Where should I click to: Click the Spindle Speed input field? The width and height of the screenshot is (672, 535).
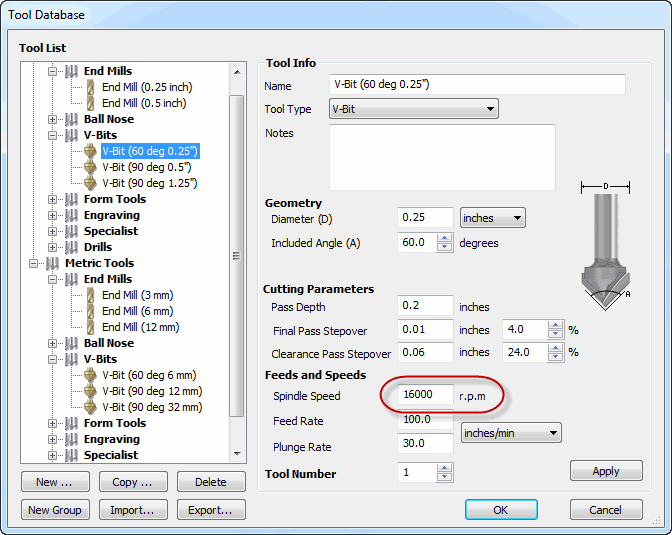click(x=425, y=396)
